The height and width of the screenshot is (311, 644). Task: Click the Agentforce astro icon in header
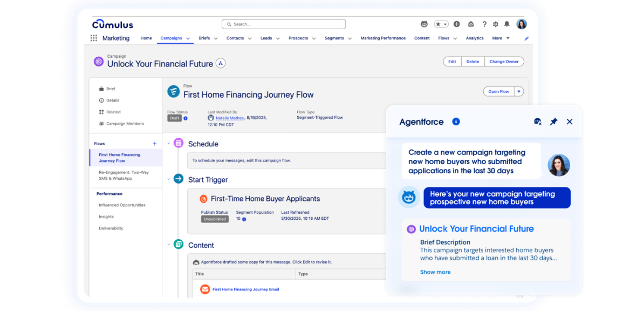[424, 24]
